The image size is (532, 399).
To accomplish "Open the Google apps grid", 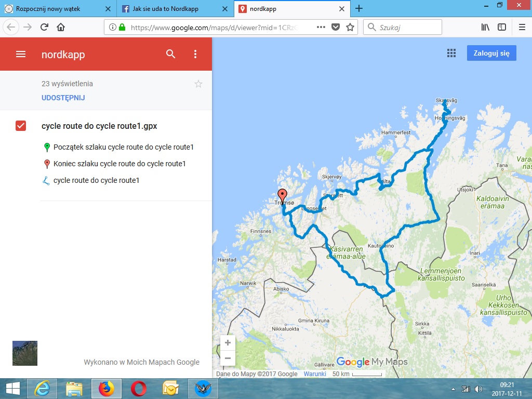I will [451, 53].
